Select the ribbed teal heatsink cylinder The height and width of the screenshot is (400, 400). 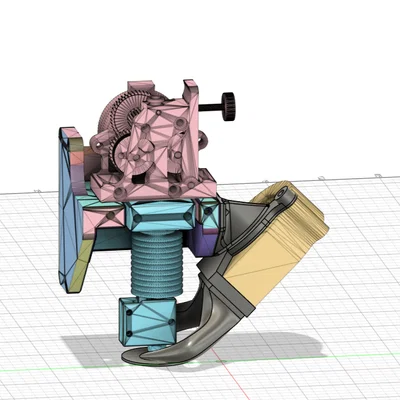[x=157, y=264]
